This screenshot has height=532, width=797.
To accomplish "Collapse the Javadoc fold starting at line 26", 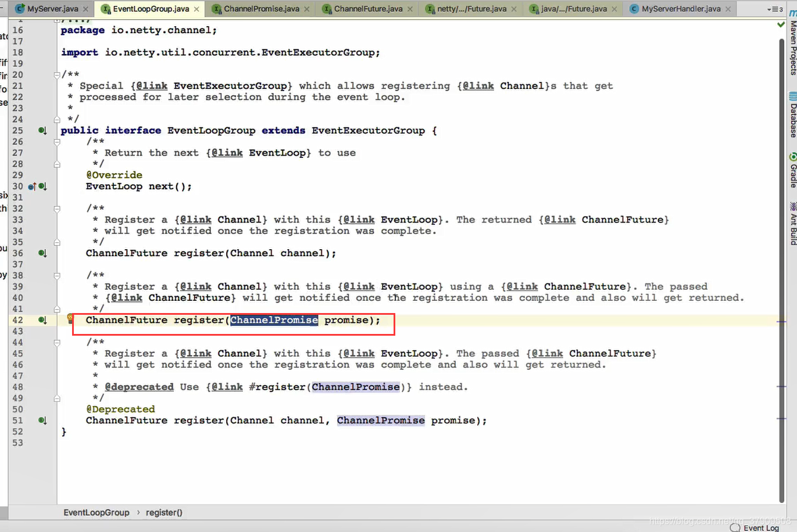I will tap(57, 141).
